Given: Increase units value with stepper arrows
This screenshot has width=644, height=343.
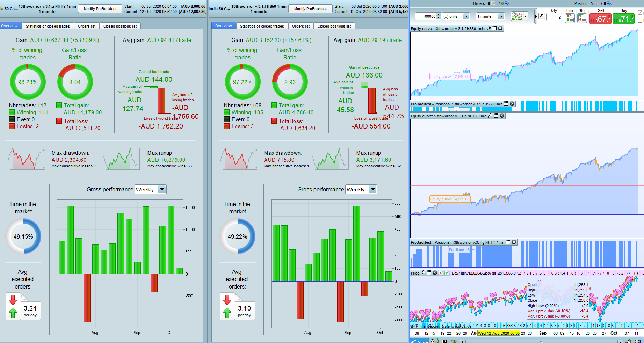Looking at the screenshot, I should pyautogui.click(x=439, y=15).
